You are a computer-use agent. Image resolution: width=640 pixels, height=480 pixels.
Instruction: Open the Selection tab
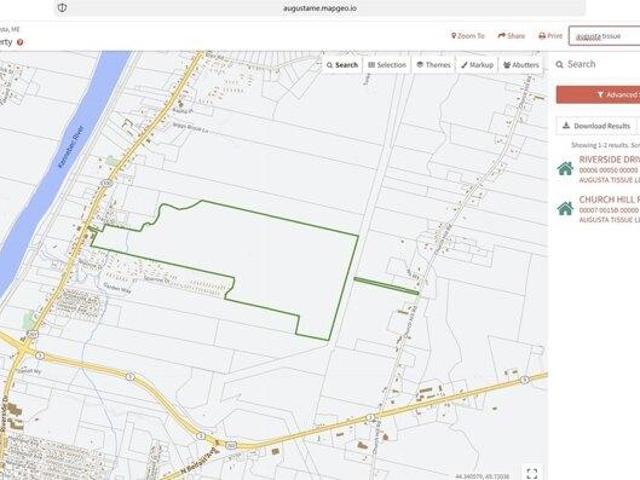(387, 65)
